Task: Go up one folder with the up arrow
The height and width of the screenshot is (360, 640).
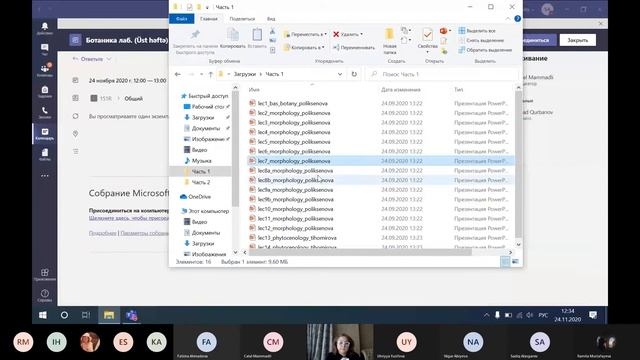Action: [x=211, y=74]
